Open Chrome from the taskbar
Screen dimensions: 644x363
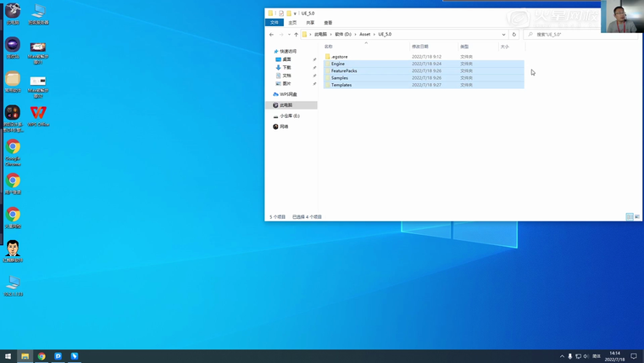42,356
